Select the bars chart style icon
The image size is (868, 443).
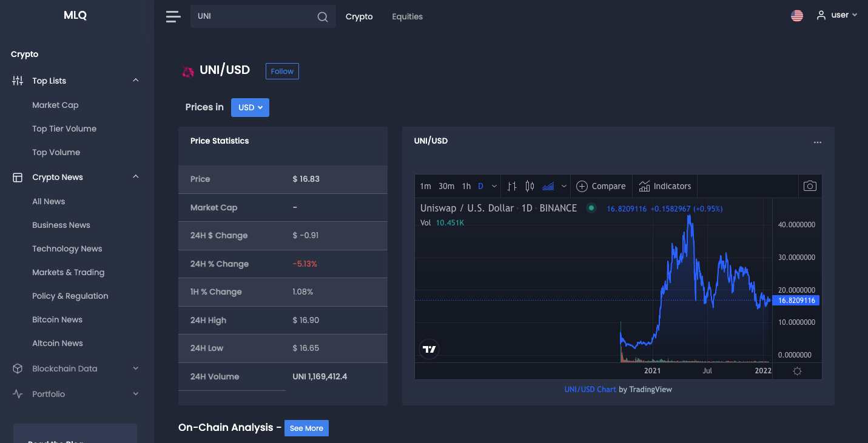coord(512,186)
